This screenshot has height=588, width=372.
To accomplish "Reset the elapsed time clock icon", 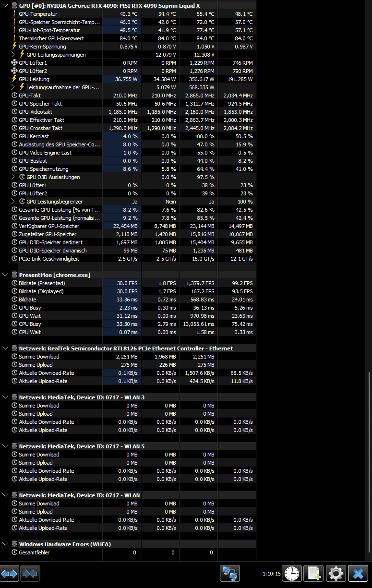I will (x=292, y=573).
